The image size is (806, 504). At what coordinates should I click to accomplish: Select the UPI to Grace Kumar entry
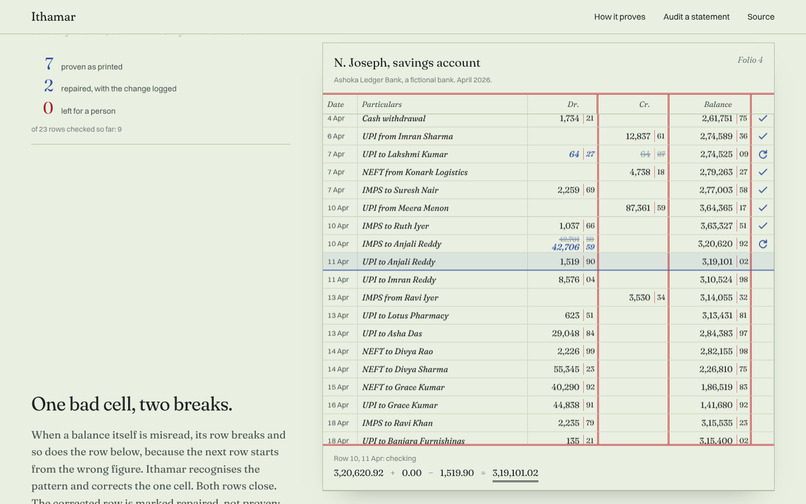point(548,405)
